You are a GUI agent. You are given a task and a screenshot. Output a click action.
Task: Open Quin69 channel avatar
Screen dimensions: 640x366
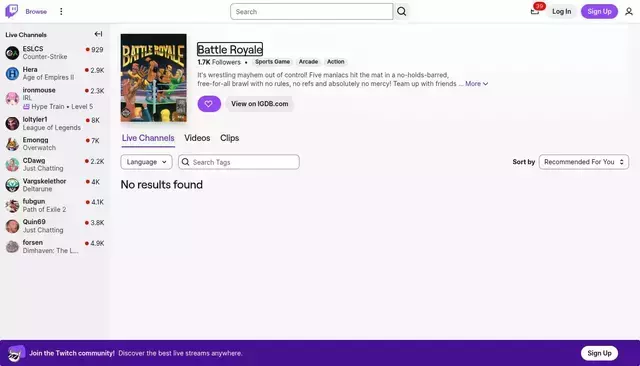(12, 226)
